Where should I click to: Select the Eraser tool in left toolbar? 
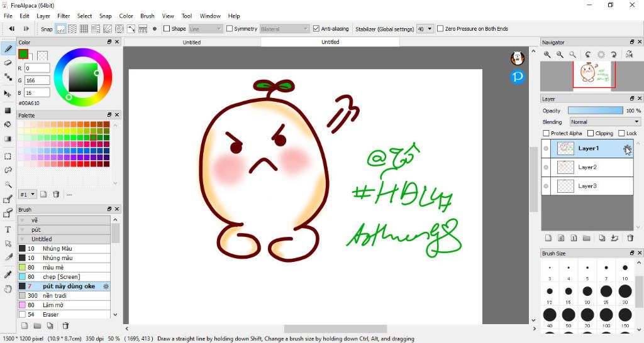click(8, 63)
